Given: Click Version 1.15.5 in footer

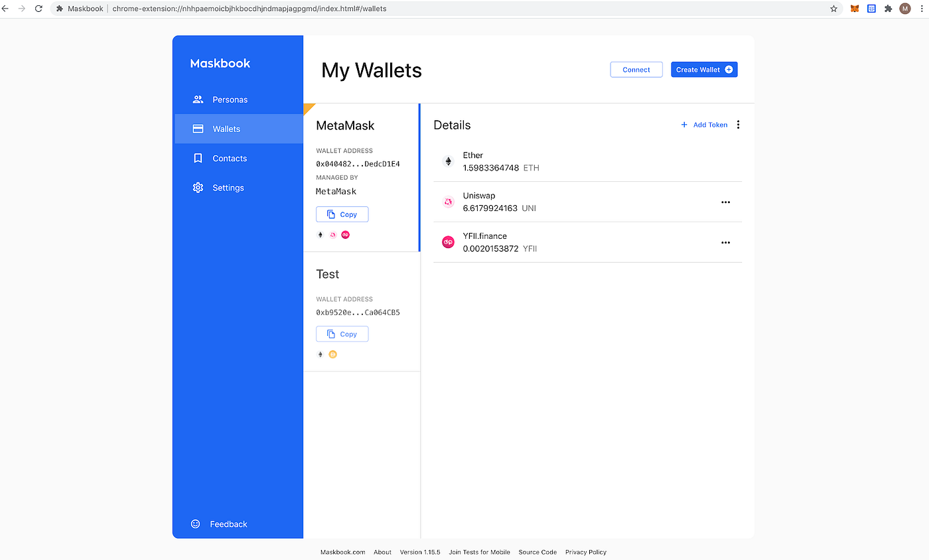Looking at the screenshot, I should [x=420, y=552].
